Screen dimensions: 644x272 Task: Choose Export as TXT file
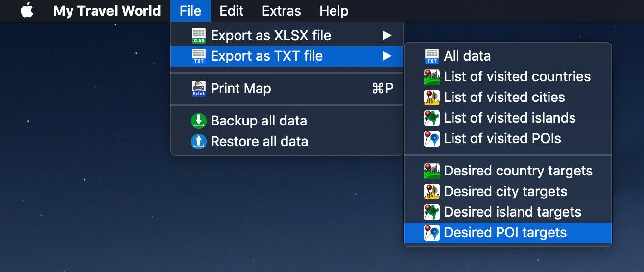[286, 56]
